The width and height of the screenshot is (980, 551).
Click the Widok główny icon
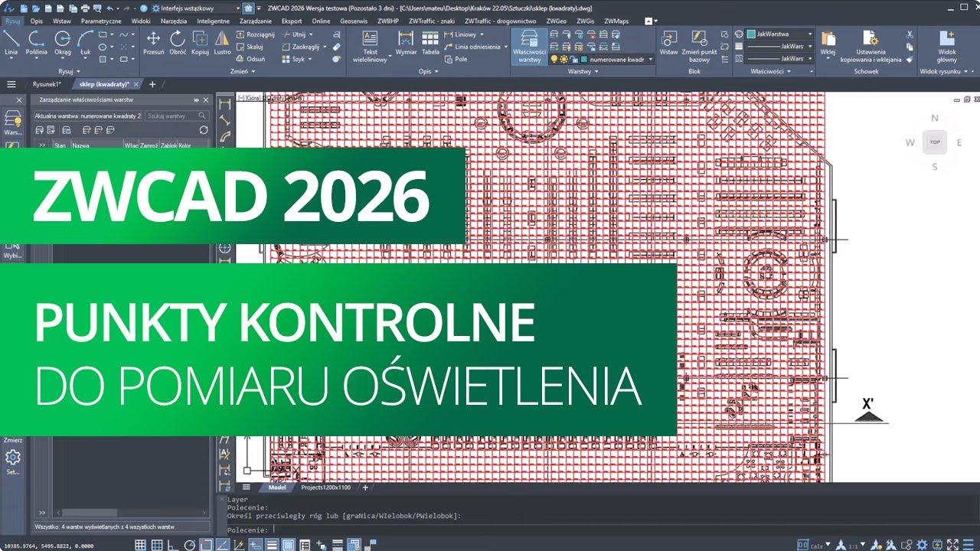pyautogui.click(x=947, y=46)
